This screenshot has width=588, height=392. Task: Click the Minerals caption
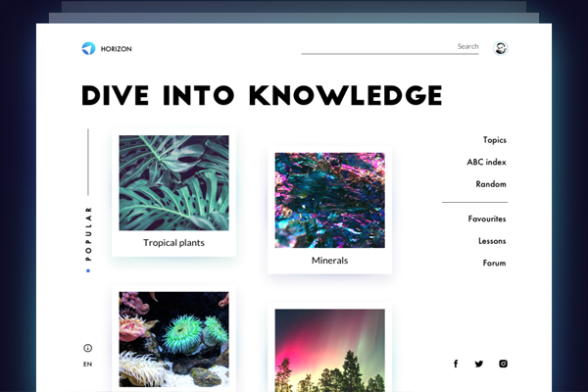329,261
